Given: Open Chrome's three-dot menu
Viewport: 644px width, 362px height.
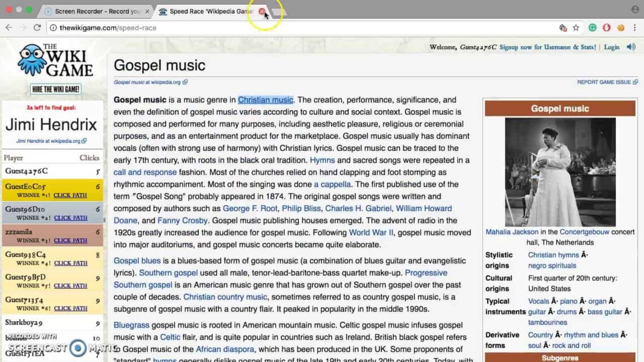Looking at the screenshot, I should [635, 28].
